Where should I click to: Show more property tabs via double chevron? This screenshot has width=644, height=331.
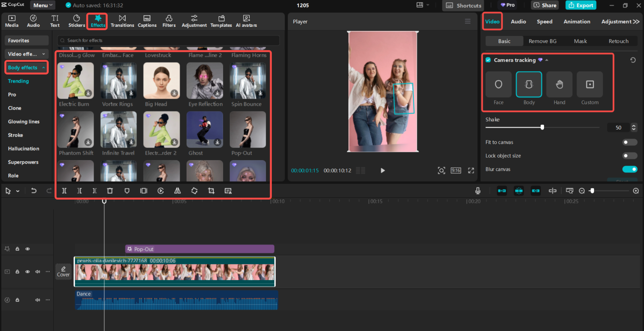pos(636,21)
